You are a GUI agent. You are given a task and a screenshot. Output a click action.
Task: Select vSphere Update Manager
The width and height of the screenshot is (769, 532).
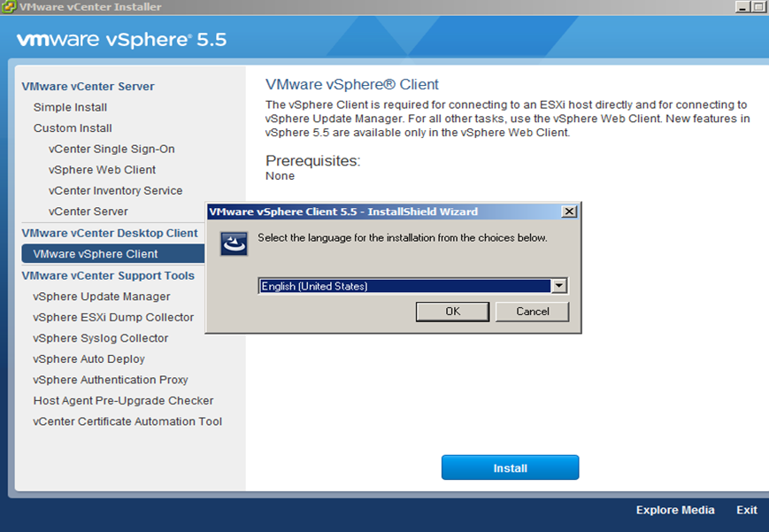click(102, 297)
